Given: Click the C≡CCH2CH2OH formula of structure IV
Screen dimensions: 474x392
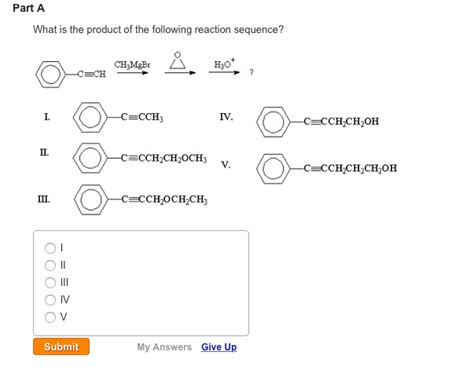Looking at the screenshot, I should click(x=341, y=122).
